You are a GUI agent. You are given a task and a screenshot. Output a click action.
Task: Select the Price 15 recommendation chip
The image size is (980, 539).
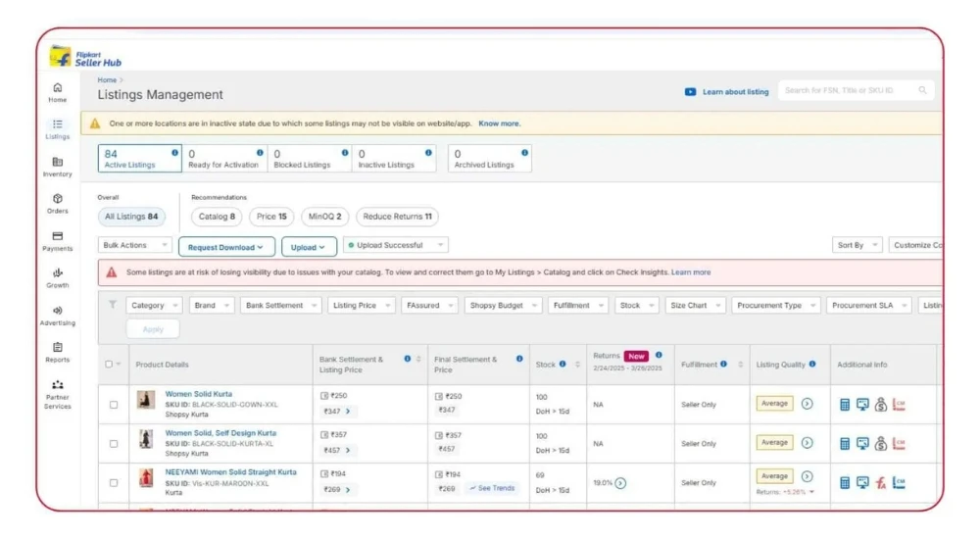coord(271,217)
